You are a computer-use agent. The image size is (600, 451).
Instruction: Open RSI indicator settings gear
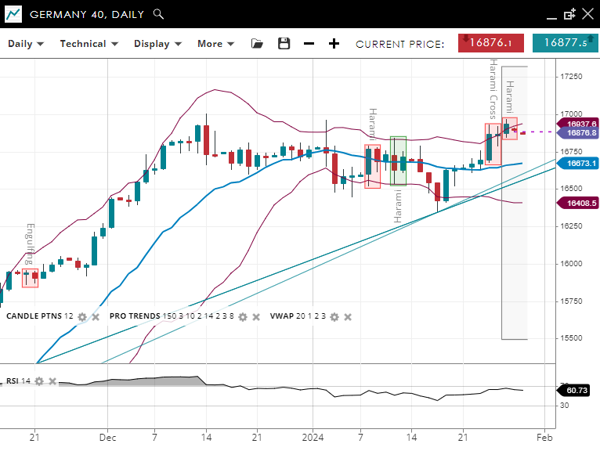(x=38, y=381)
